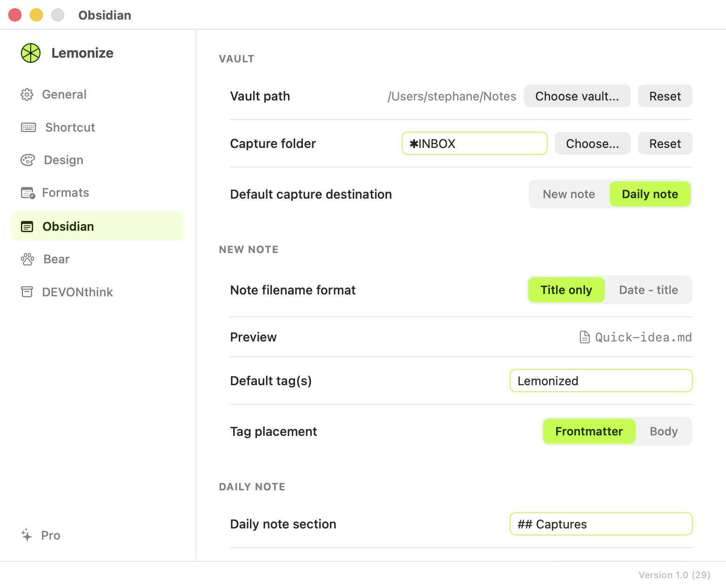Click the Default tag(s) Lemonized field
Screen dimensions: 726x588
[601, 381]
